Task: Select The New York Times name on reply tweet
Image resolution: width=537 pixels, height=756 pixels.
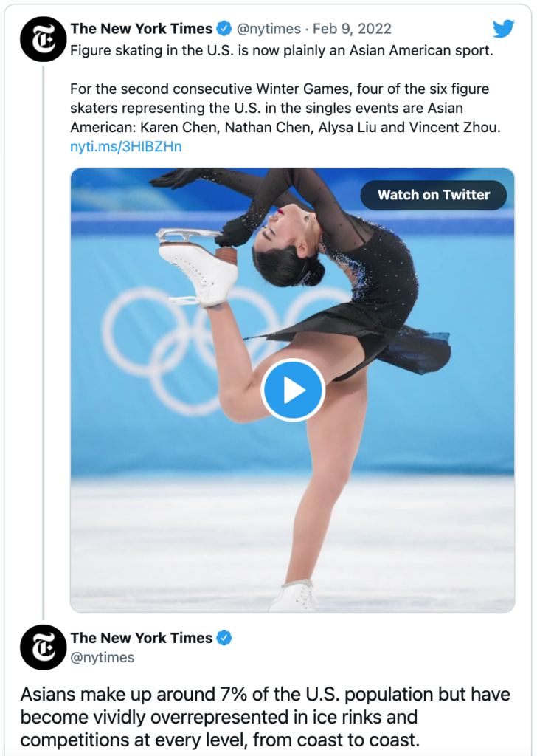Action: tap(141, 638)
